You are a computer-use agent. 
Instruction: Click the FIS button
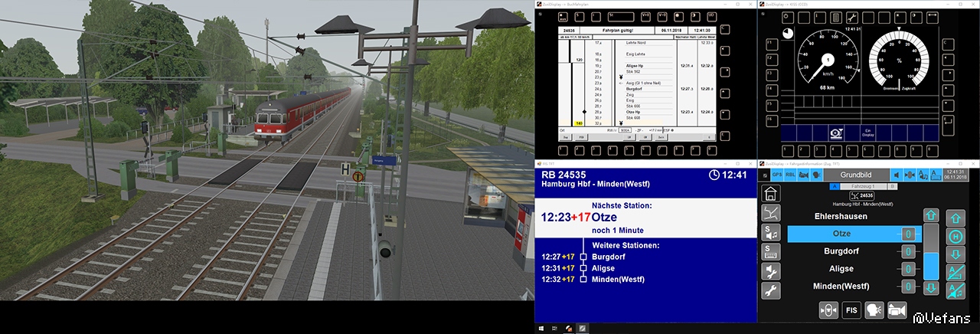851,310
